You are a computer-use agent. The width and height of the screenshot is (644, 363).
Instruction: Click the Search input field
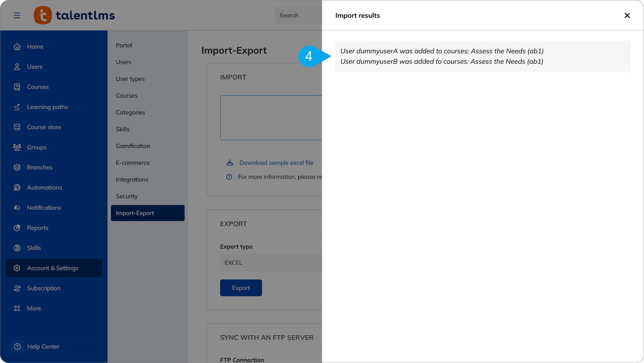point(298,15)
